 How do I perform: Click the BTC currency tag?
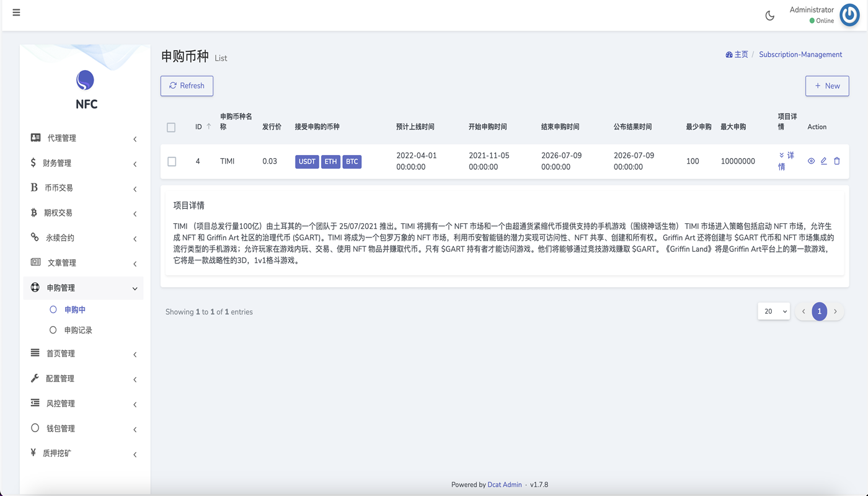(352, 161)
